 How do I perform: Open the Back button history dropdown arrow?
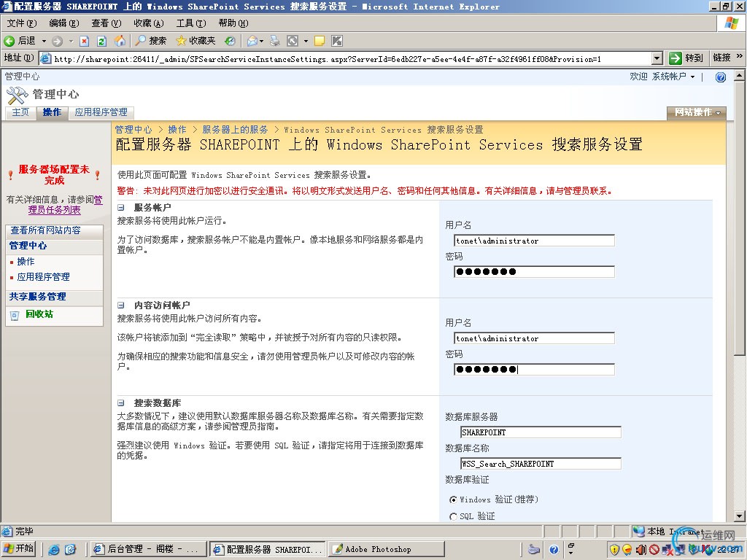[x=44, y=41]
